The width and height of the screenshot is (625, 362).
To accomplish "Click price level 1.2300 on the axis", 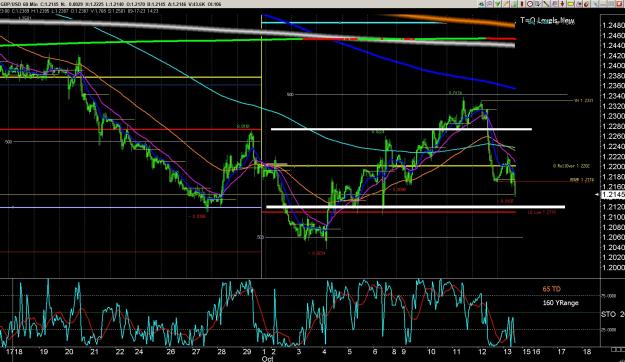I will pyautogui.click(x=613, y=116).
